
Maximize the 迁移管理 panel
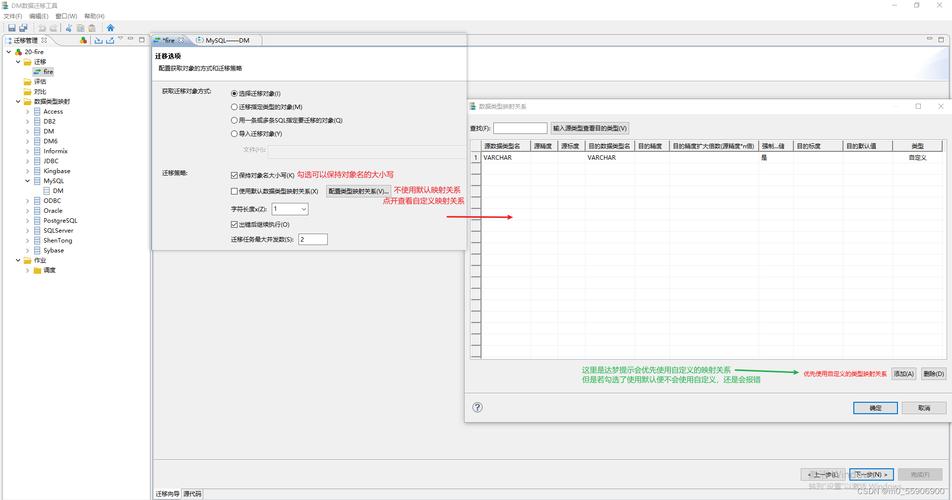click(141, 39)
